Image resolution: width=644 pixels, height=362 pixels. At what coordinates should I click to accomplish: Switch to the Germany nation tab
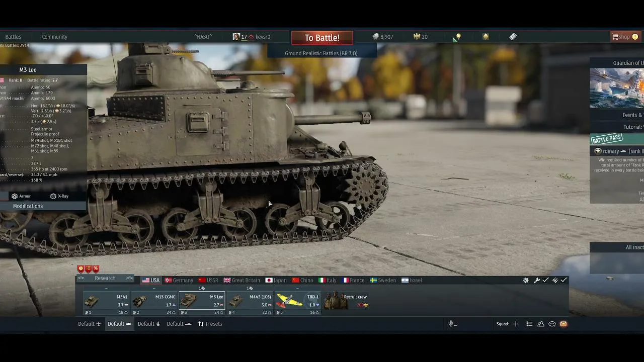[x=179, y=280]
